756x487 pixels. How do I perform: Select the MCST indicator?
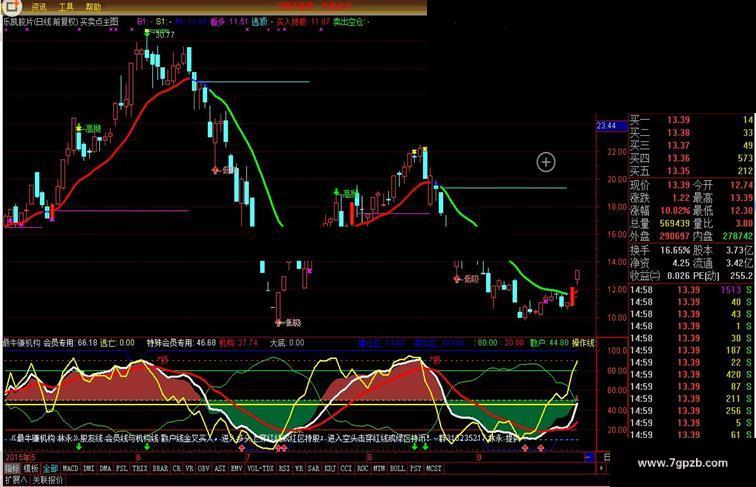coord(434,468)
